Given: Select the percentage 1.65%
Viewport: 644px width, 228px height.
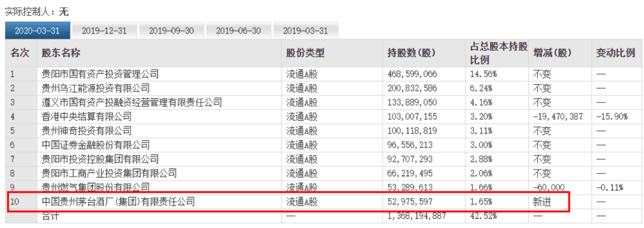Looking at the screenshot, I should 481,202.
